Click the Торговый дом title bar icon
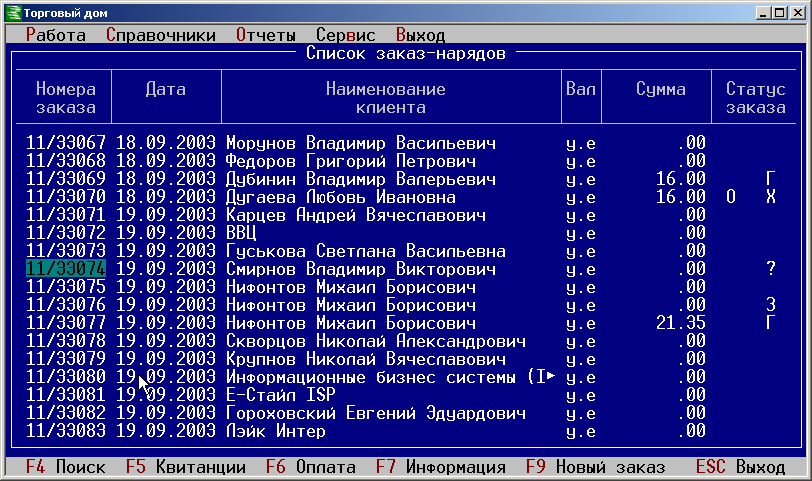The width and height of the screenshot is (812, 481). (13, 12)
